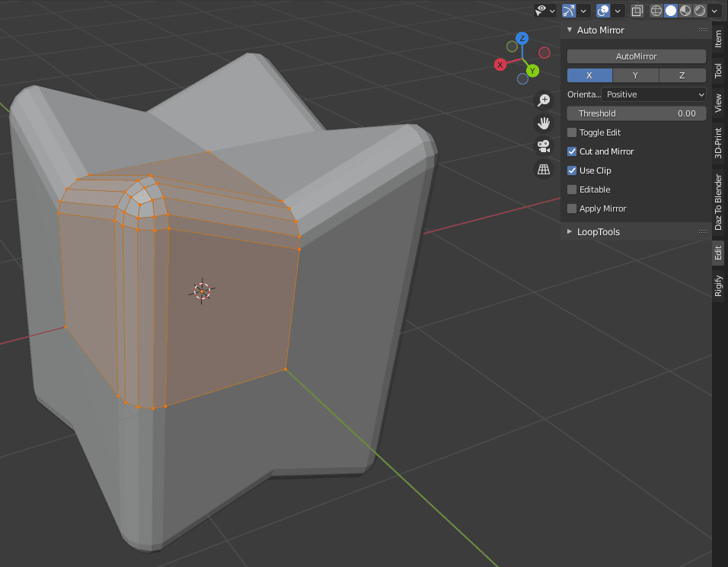Click the AutoMirror button

pos(636,56)
